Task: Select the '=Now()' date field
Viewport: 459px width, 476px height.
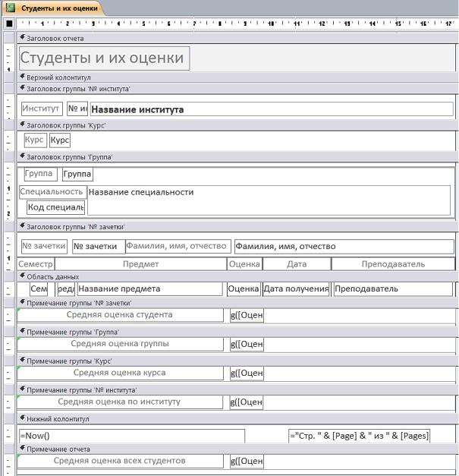Action: [x=132, y=436]
